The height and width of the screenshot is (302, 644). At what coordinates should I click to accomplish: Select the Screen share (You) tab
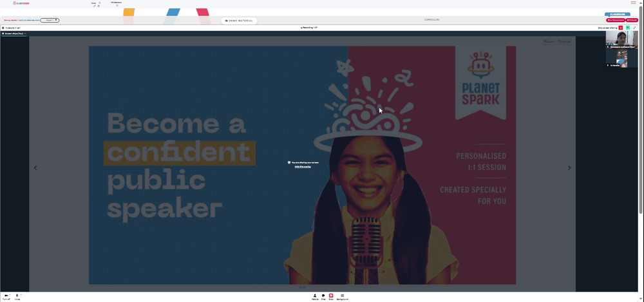pos(14,33)
